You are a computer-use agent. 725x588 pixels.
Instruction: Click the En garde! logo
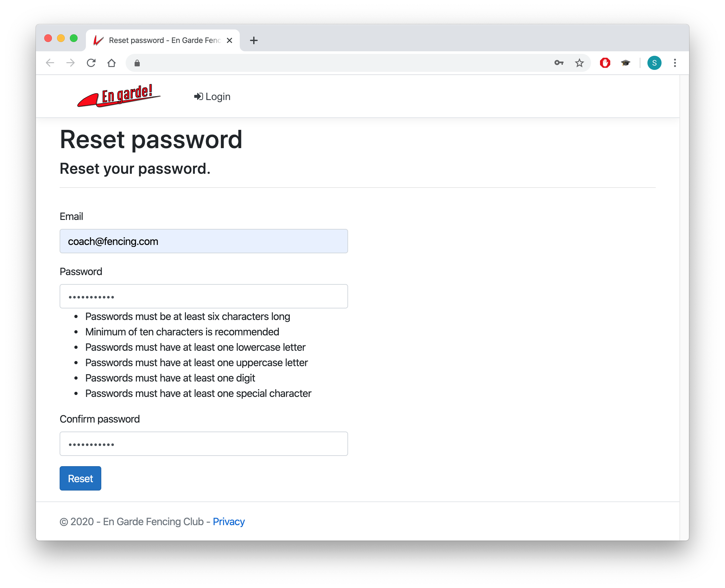click(119, 96)
